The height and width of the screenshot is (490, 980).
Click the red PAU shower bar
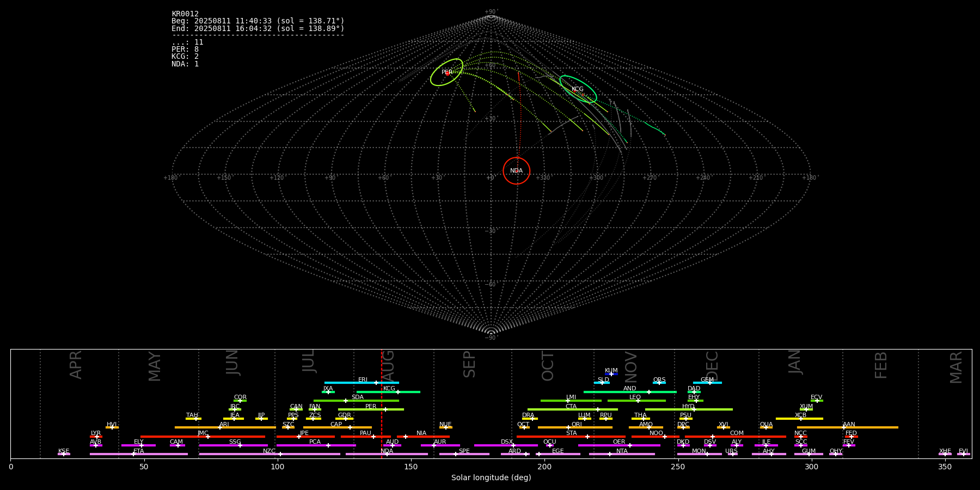tap(366, 436)
